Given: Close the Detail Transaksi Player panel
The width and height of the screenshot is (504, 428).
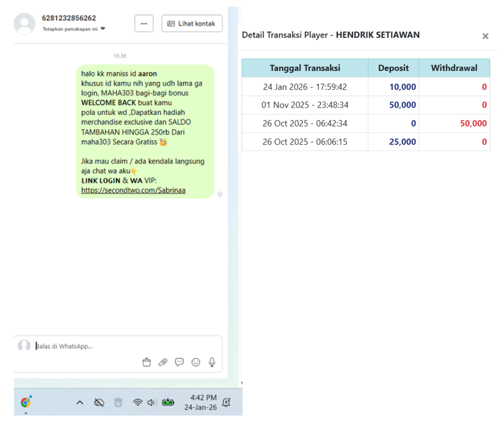Looking at the screenshot, I should pyautogui.click(x=486, y=36).
